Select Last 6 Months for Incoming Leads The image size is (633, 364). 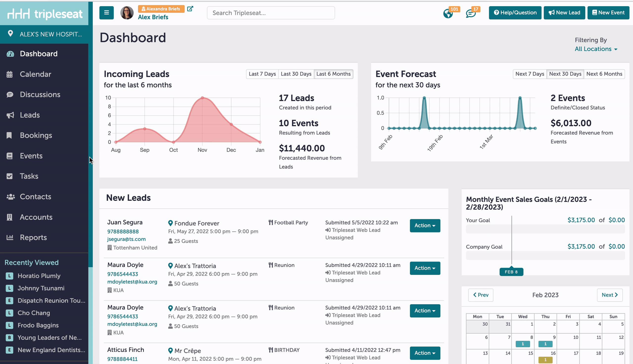pos(333,74)
